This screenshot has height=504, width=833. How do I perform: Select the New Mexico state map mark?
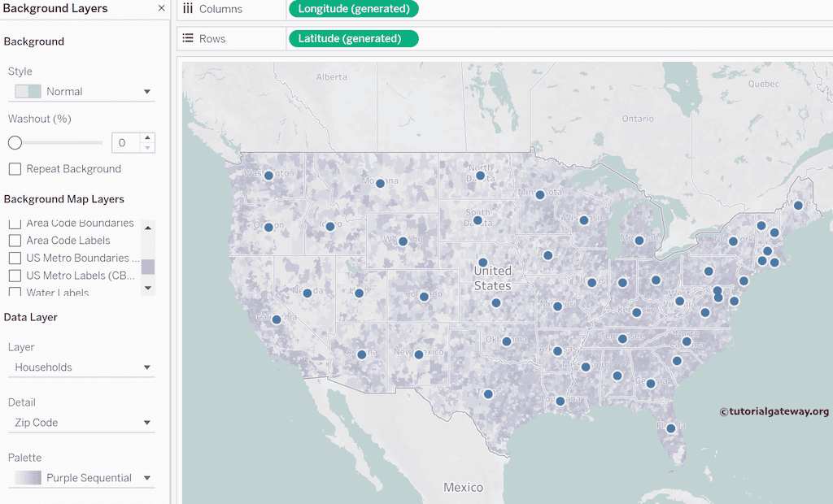(x=419, y=354)
